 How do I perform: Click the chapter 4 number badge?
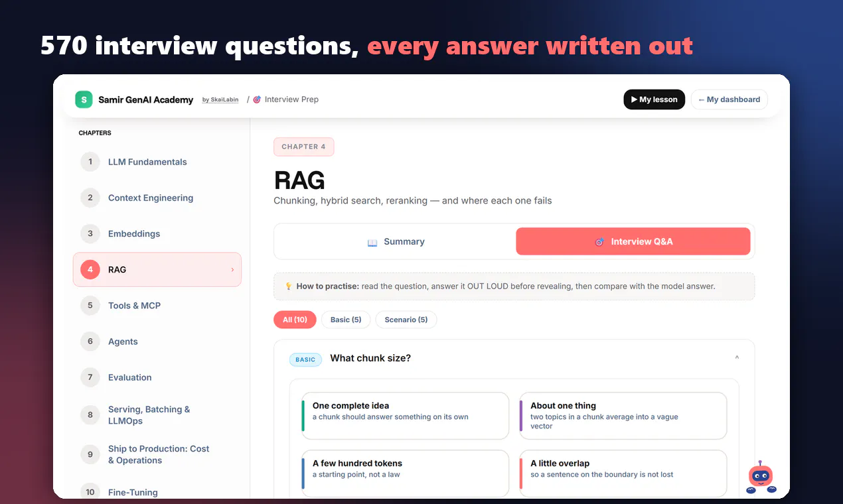pyautogui.click(x=90, y=270)
